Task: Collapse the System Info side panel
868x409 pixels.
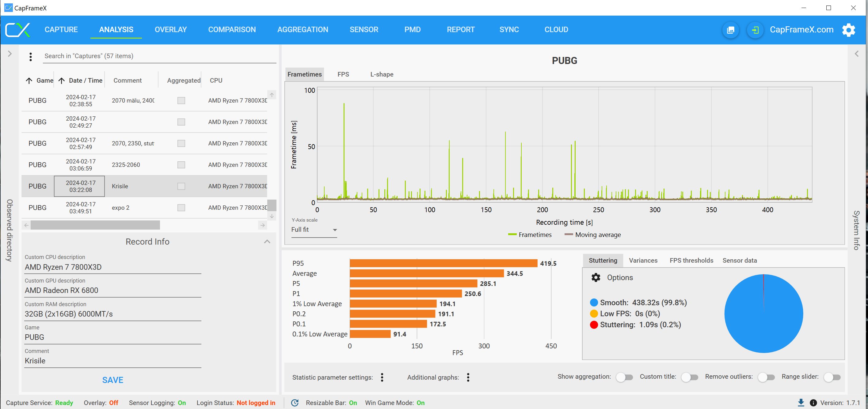Action: click(x=857, y=54)
